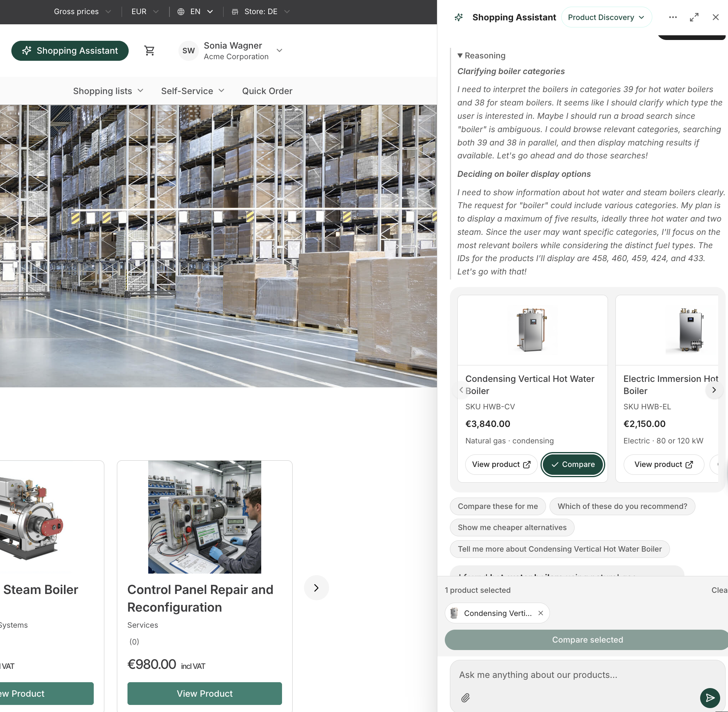Click the Compare selected button
The width and height of the screenshot is (728, 712).
tap(586, 640)
